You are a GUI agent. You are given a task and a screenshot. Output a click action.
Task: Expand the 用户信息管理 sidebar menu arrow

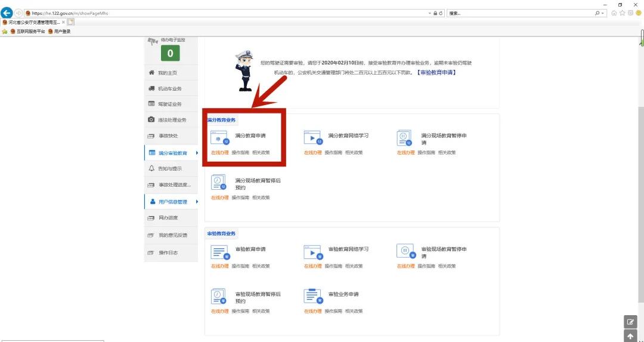point(197,202)
